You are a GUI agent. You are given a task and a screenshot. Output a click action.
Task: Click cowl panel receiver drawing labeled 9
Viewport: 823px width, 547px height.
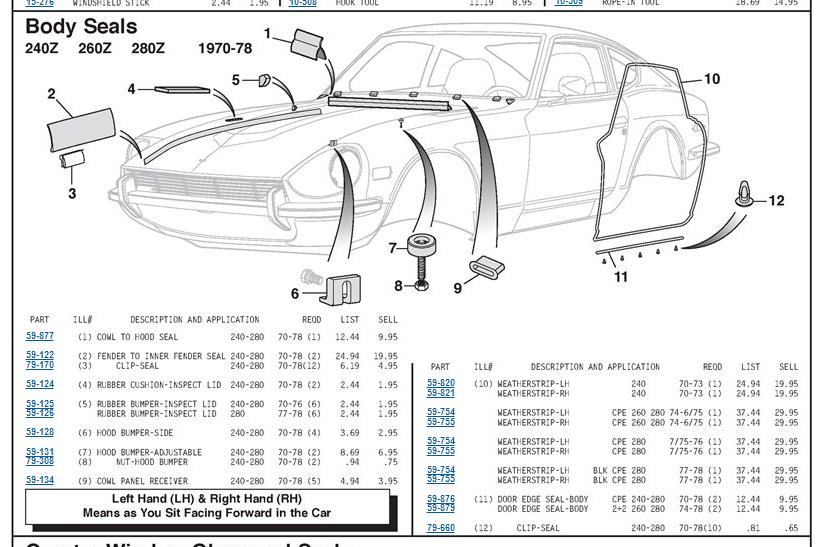coord(487,267)
